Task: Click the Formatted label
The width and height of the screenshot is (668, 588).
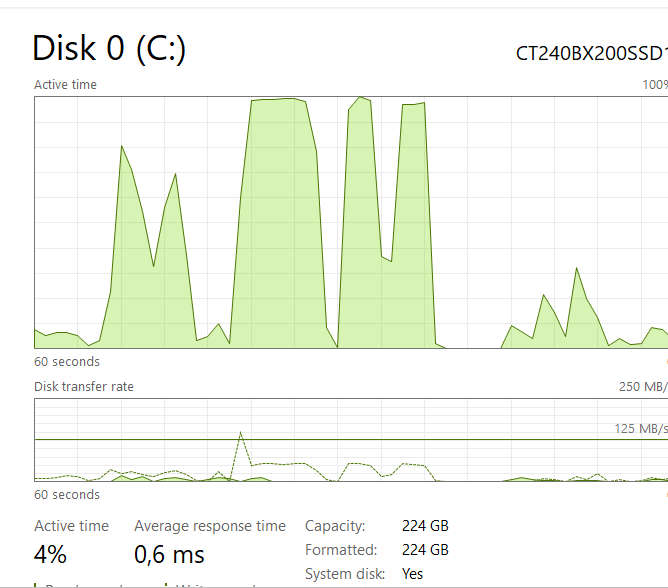Action: [341, 550]
